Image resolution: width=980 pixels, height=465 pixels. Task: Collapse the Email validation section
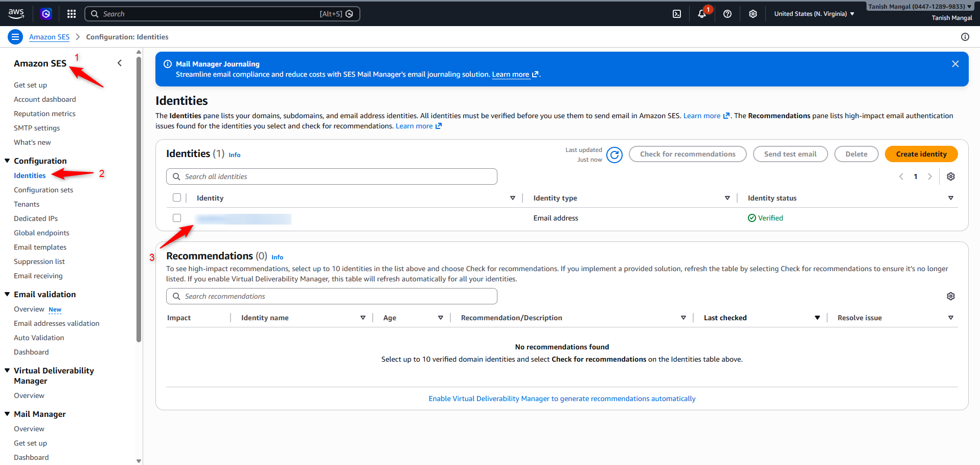point(7,294)
